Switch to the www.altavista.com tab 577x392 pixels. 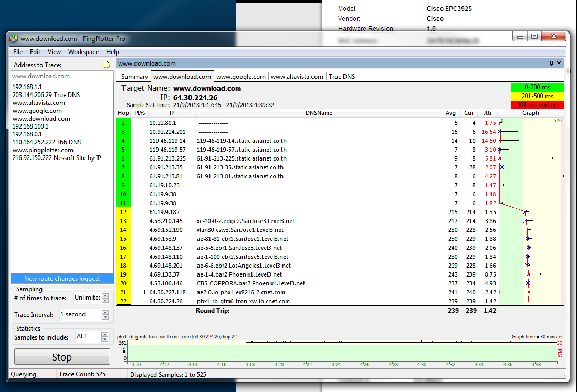click(297, 77)
